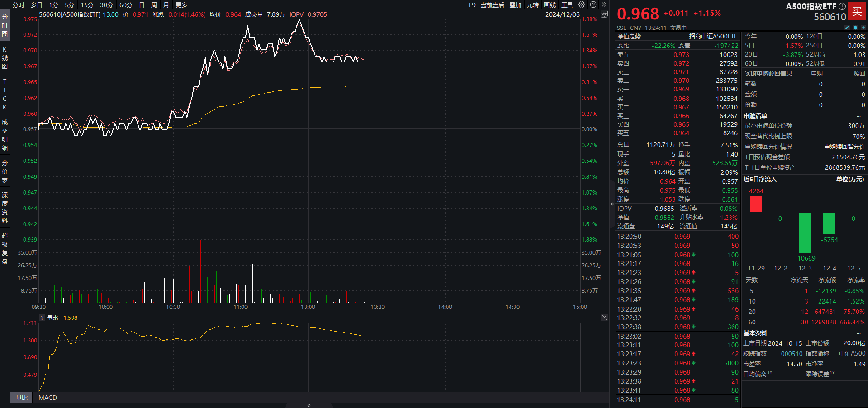
Task: Click the WP icon above the chart
Action: 604,14
